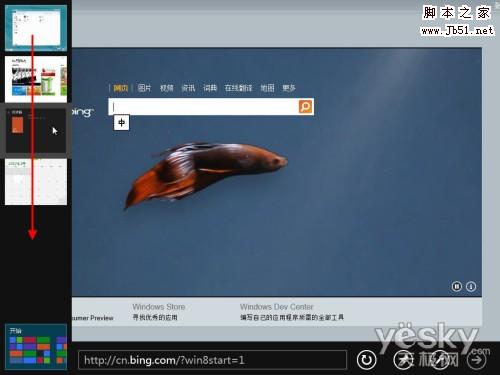500x375 pixels.
Task: Click the address bar URL field
Action: 212,360
